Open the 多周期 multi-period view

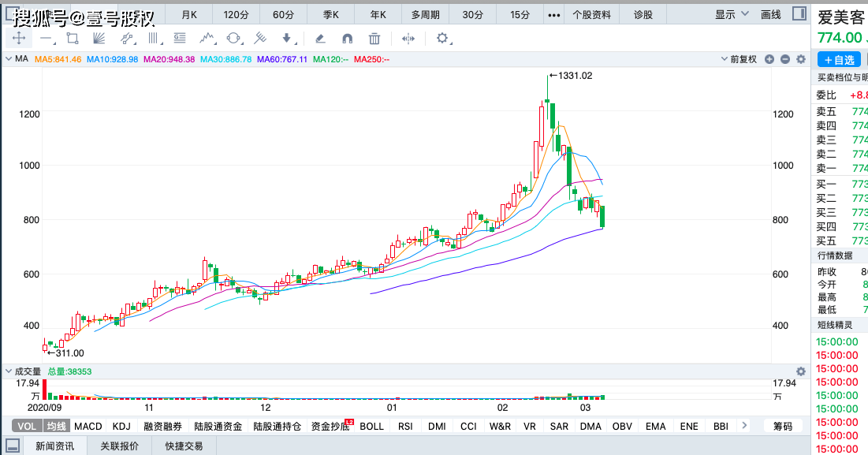425,15
